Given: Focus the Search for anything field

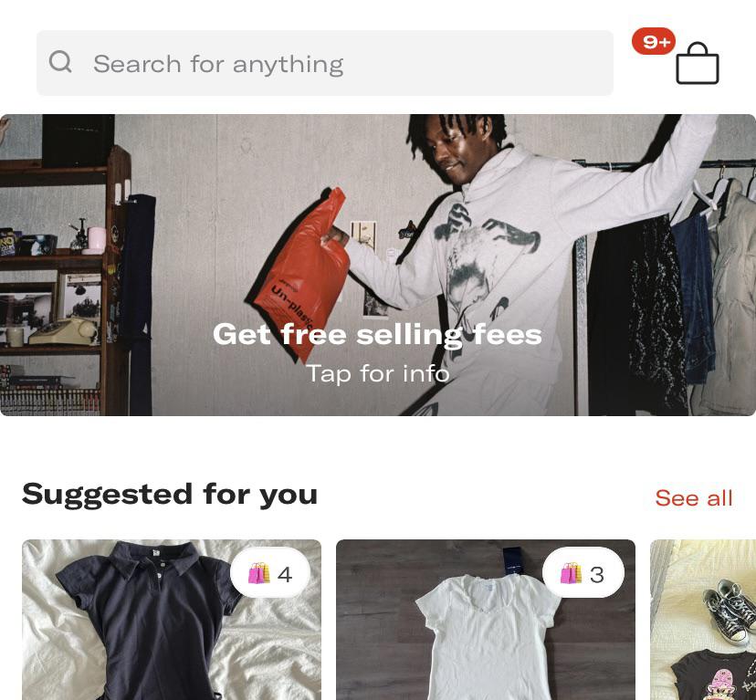Looking at the screenshot, I should [325, 63].
